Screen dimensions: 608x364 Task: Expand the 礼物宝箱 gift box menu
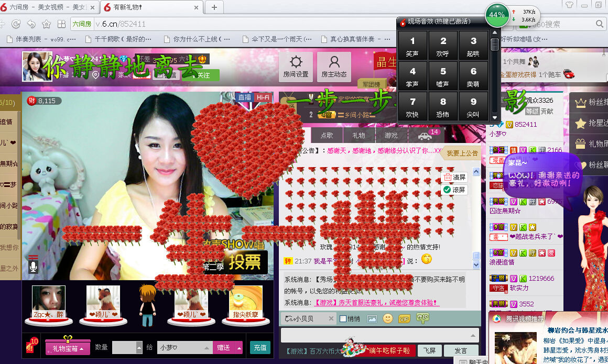coord(68,348)
